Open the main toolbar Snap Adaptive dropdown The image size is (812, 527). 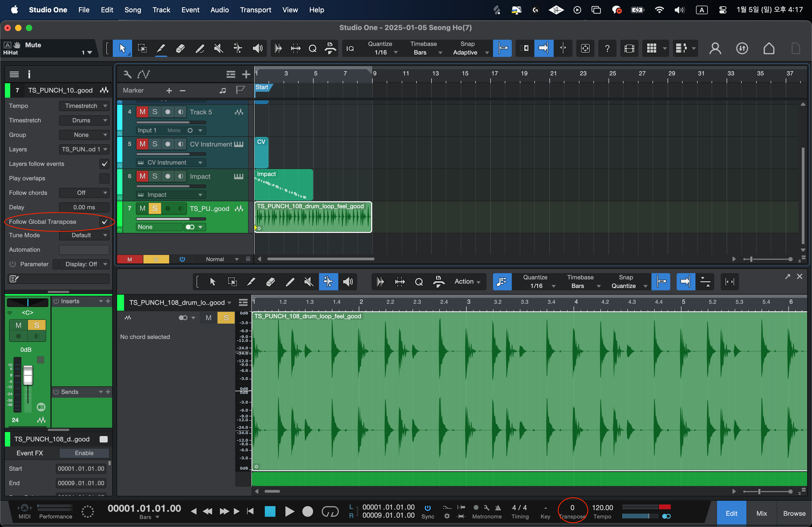(470, 52)
